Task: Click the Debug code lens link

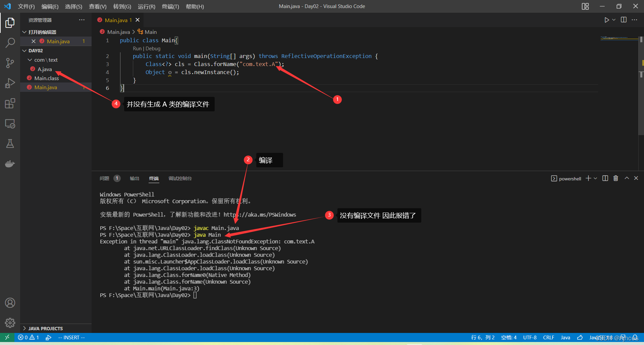Action: (153, 49)
